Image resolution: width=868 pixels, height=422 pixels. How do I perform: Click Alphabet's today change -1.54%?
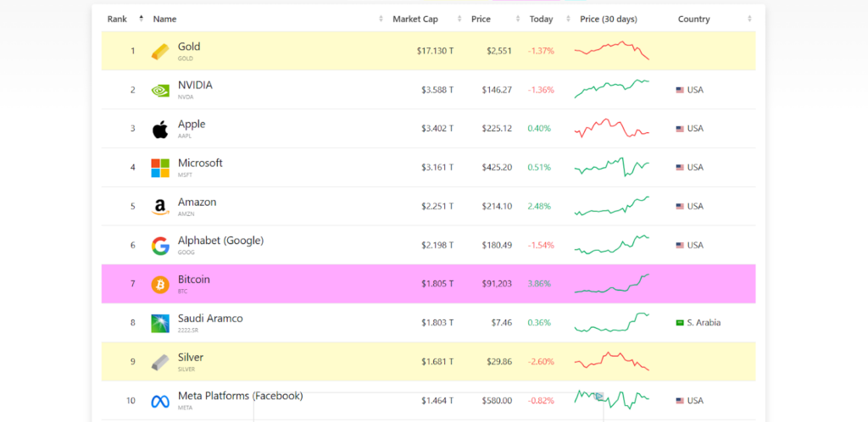tap(541, 245)
